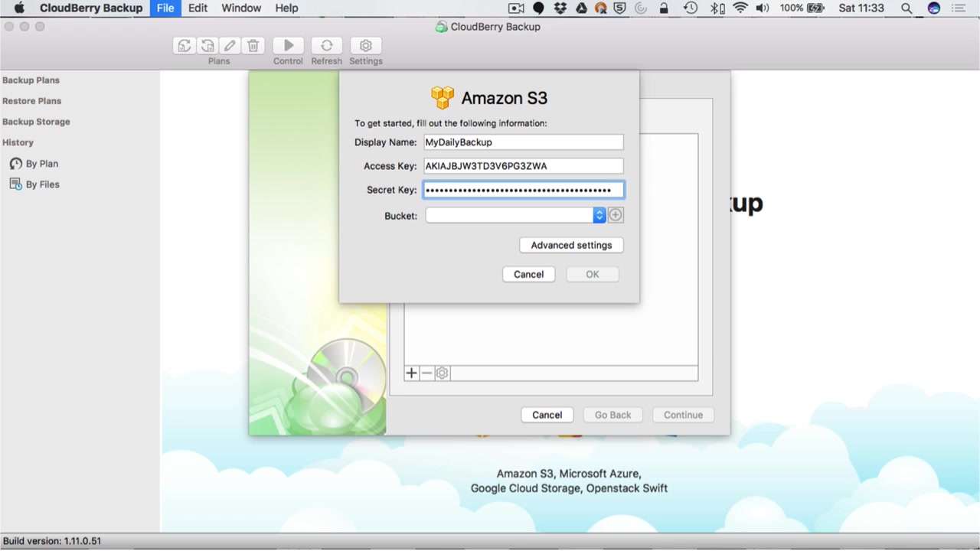Open the Time Machine menu bar icon
Viewport: 980px width, 551px height.
[x=690, y=8]
